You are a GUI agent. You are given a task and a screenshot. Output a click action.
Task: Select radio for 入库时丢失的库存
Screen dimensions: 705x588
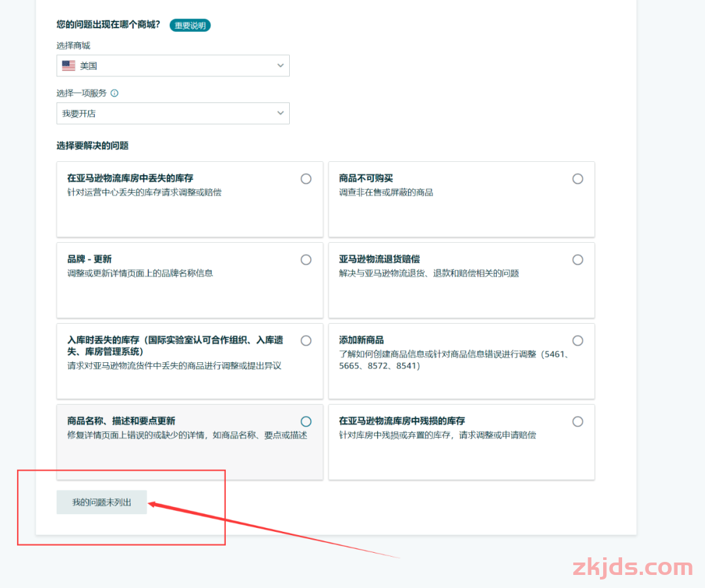click(x=306, y=341)
